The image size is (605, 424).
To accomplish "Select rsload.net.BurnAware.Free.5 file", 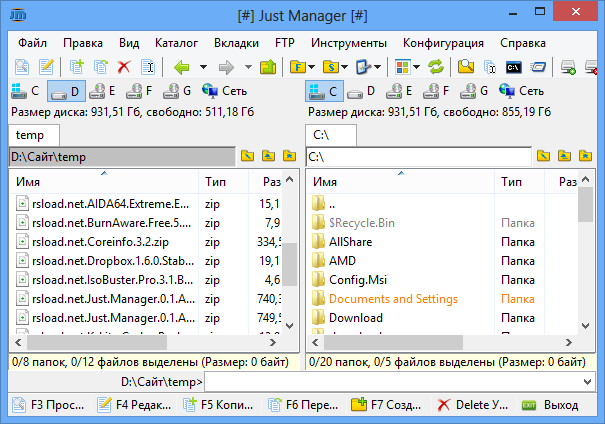I will pyautogui.click(x=103, y=223).
